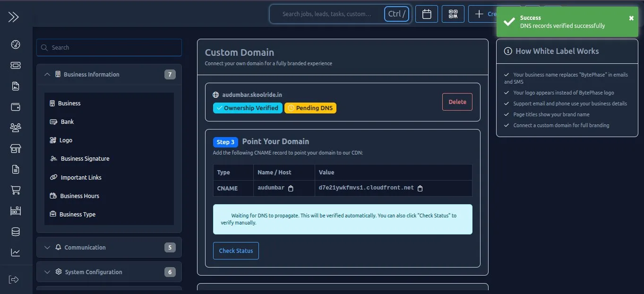This screenshot has height=294, width=644.
Task: Click the Ownership Verified badge
Action: pos(248,108)
